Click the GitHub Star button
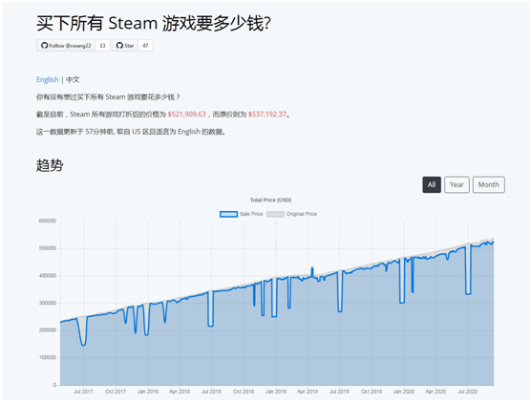 (125, 46)
